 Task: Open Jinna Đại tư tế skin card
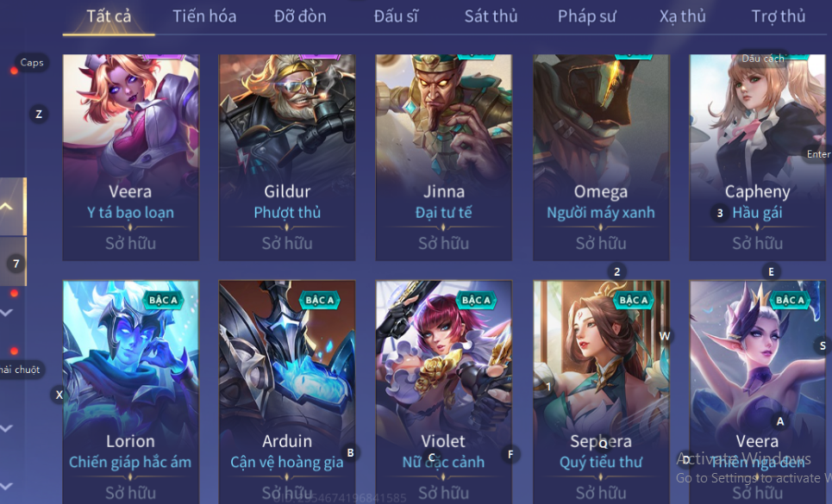tap(444, 158)
